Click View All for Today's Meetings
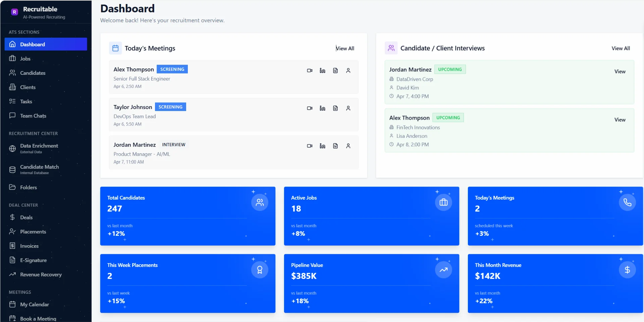The height and width of the screenshot is (322, 644). (345, 48)
